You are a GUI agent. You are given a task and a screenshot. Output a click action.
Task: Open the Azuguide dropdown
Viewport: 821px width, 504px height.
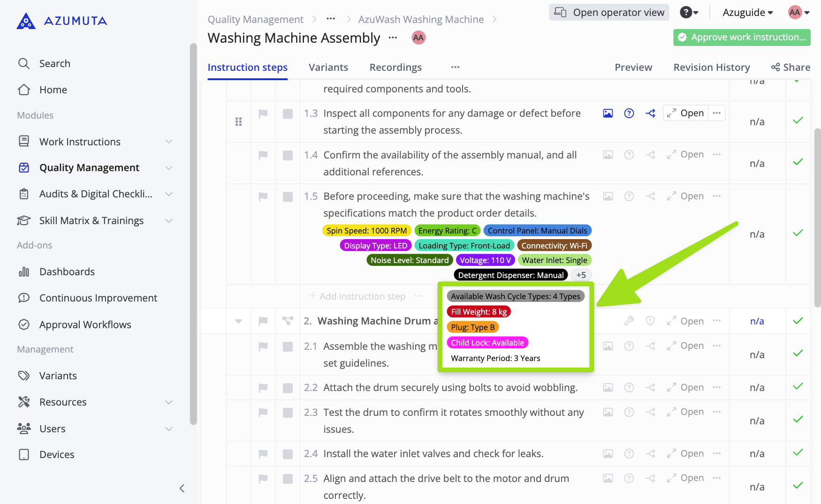click(747, 13)
